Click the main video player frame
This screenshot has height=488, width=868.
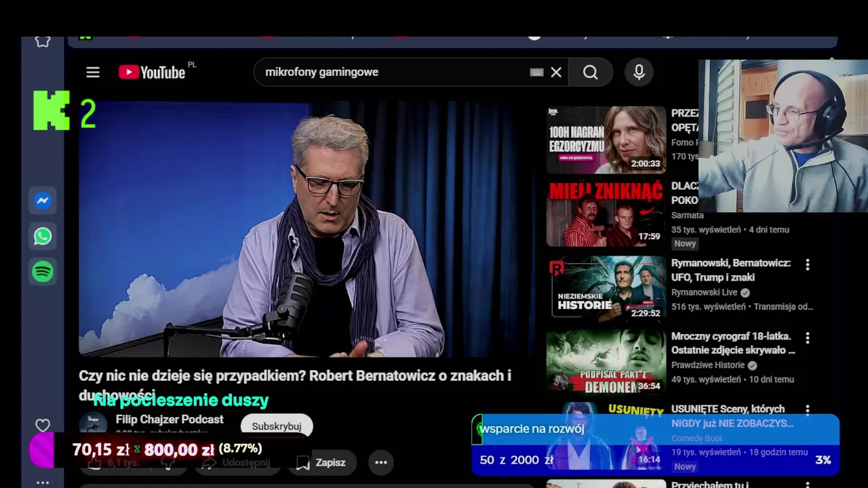307,230
